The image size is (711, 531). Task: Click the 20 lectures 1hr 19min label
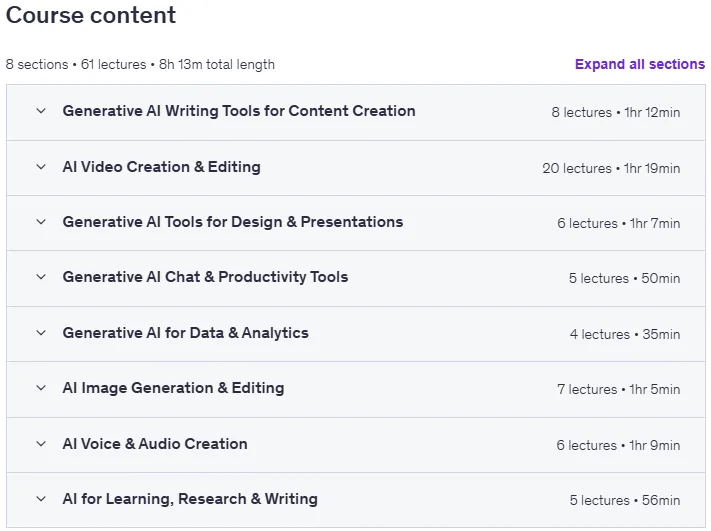coord(611,168)
